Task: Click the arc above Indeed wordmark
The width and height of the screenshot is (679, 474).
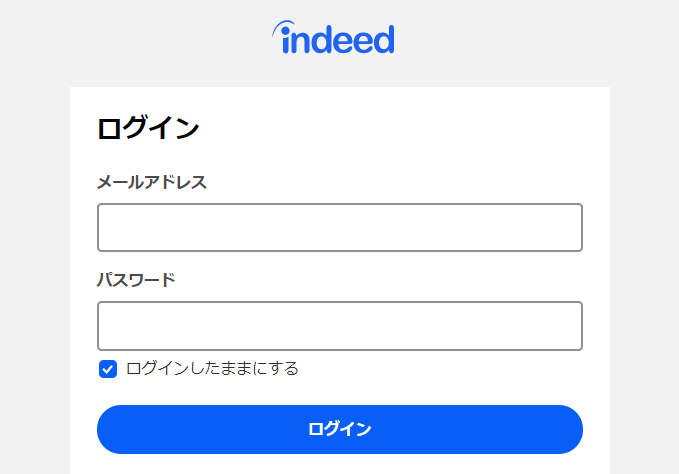Action: (283, 27)
